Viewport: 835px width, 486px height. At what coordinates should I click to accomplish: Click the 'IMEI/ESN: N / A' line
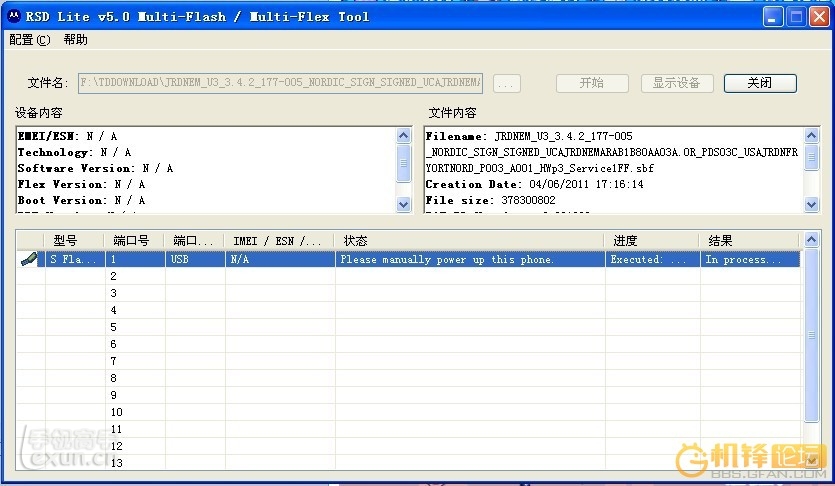pyautogui.click(x=67, y=136)
